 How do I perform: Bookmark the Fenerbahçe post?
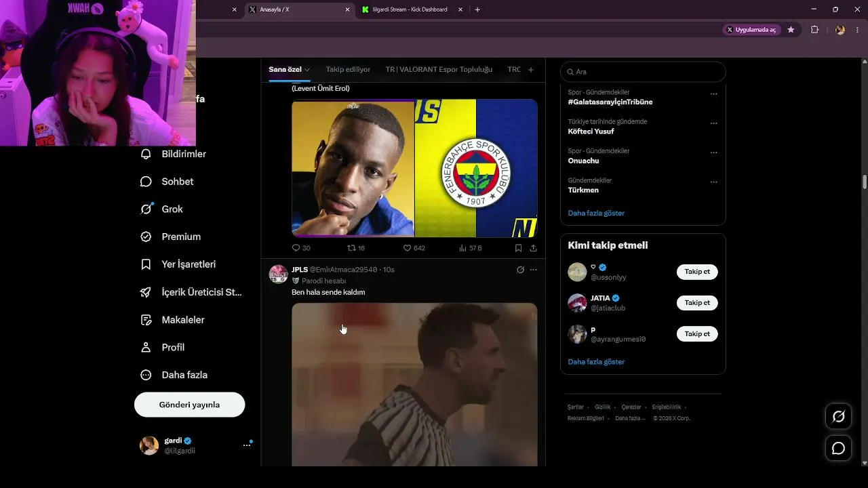(x=518, y=248)
